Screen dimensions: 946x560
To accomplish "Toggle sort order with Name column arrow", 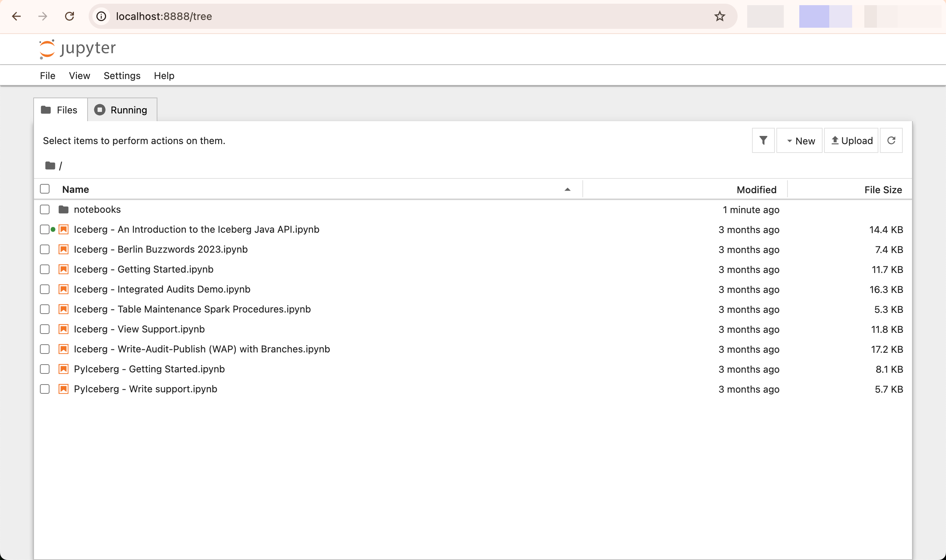I will click(567, 189).
